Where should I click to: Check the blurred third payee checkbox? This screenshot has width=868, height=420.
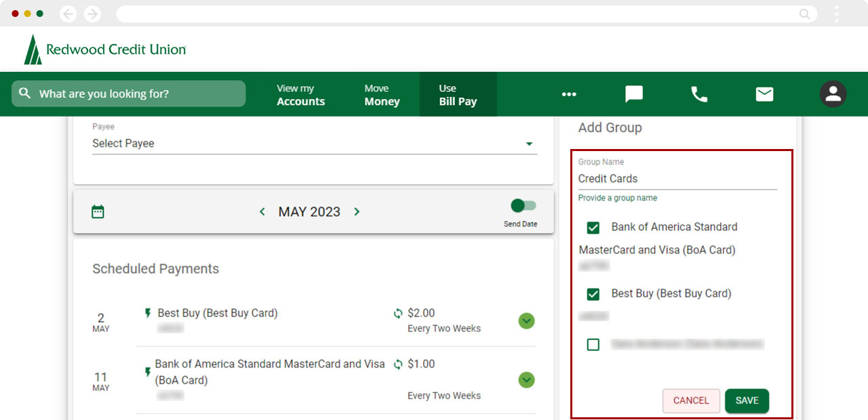point(593,345)
